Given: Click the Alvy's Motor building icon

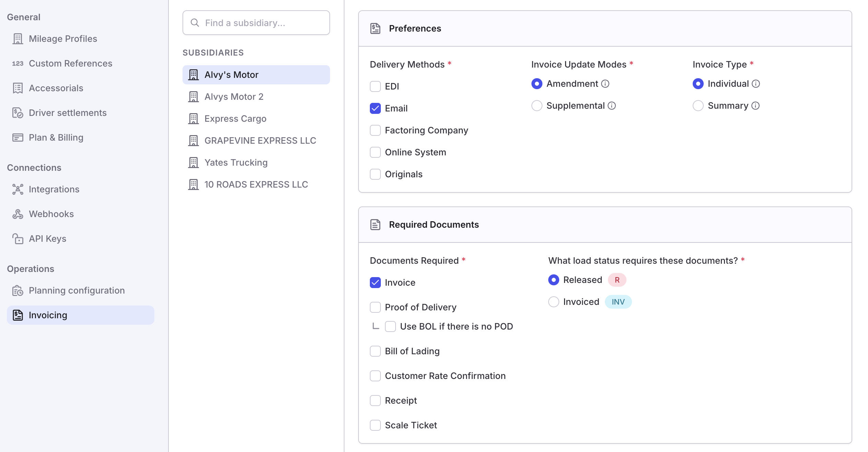Looking at the screenshot, I should click(x=193, y=75).
